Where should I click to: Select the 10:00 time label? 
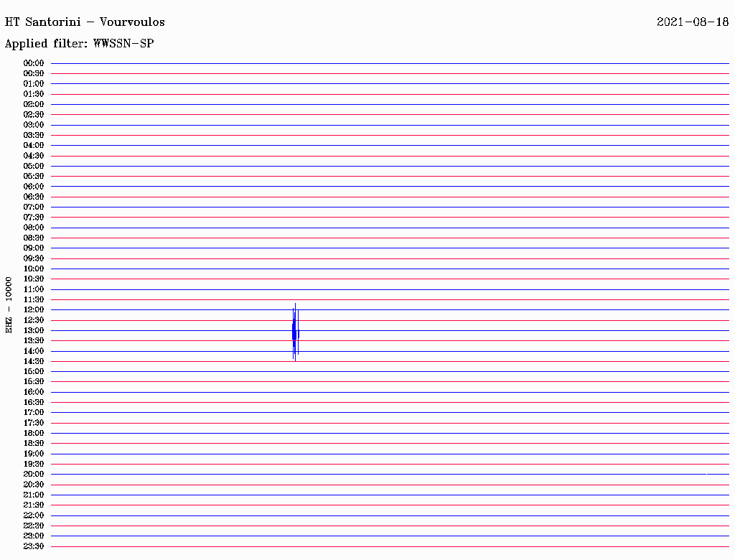click(x=34, y=269)
